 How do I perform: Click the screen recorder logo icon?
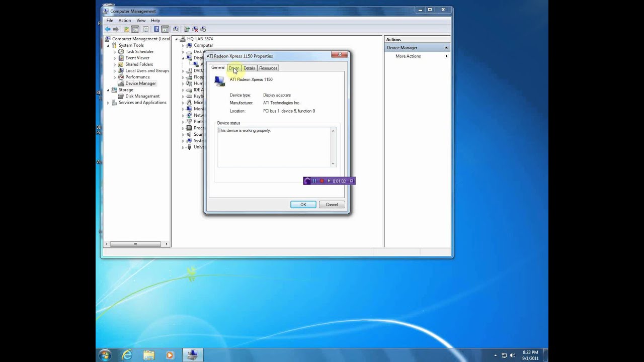(307, 181)
